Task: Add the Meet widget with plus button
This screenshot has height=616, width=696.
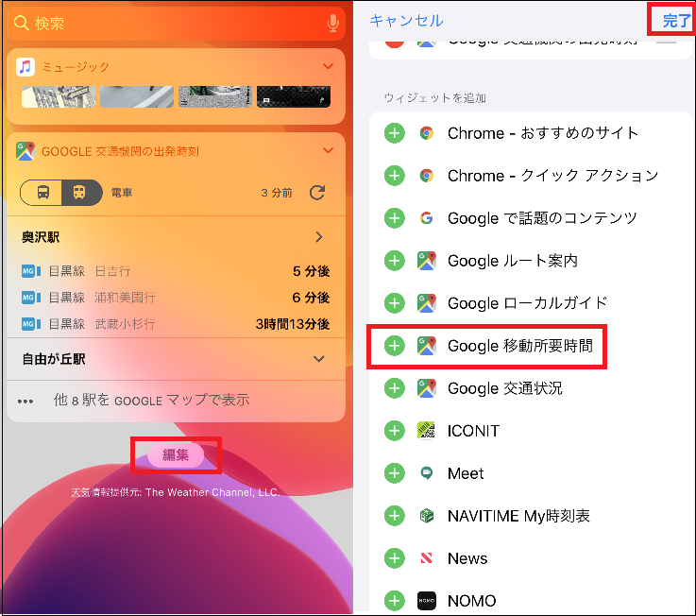Action: [395, 473]
